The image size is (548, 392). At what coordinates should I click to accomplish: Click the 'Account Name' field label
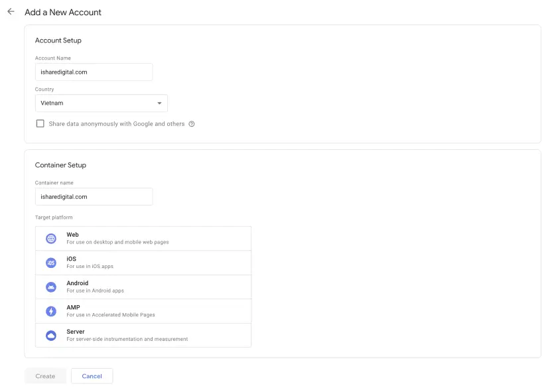pos(53,58)
